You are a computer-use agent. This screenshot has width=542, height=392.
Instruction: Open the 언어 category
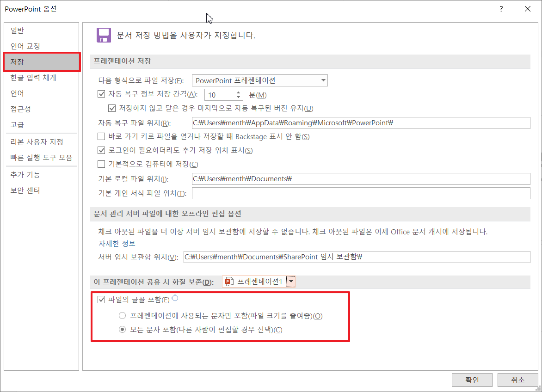42,93
